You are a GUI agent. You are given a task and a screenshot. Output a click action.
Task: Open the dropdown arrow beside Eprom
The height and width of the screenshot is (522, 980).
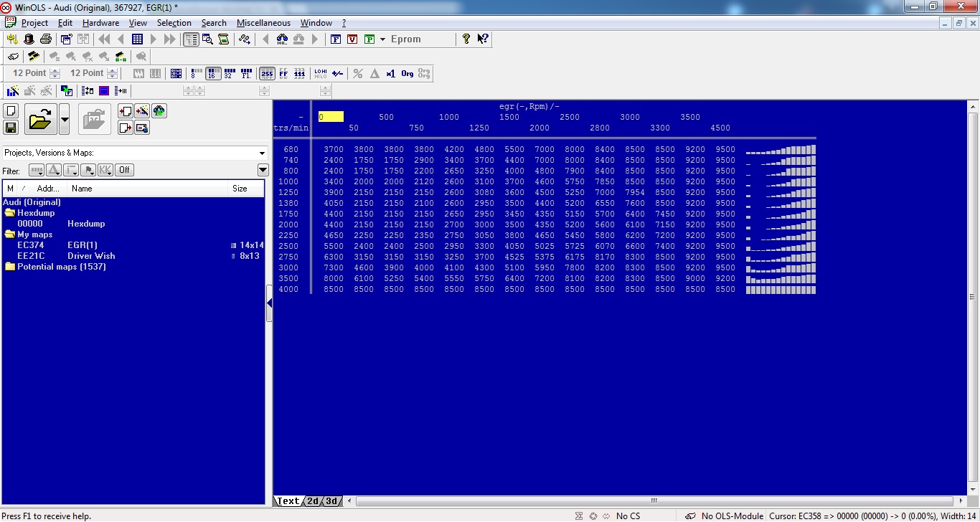pyautogui.click(x=383, y=39)
